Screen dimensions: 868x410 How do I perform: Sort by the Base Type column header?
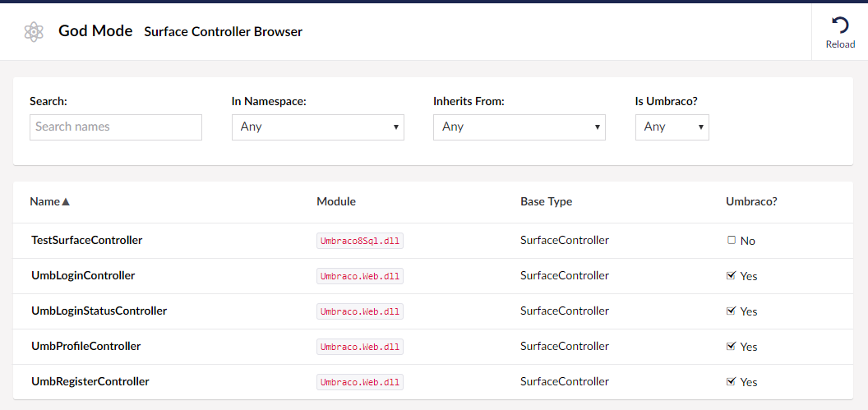point(547,202)
